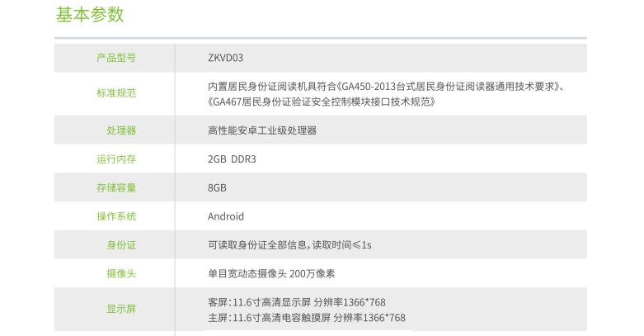This screenshot has width=644, height=336.
Task: Click the Android operating system value
Action: [226, 216]
